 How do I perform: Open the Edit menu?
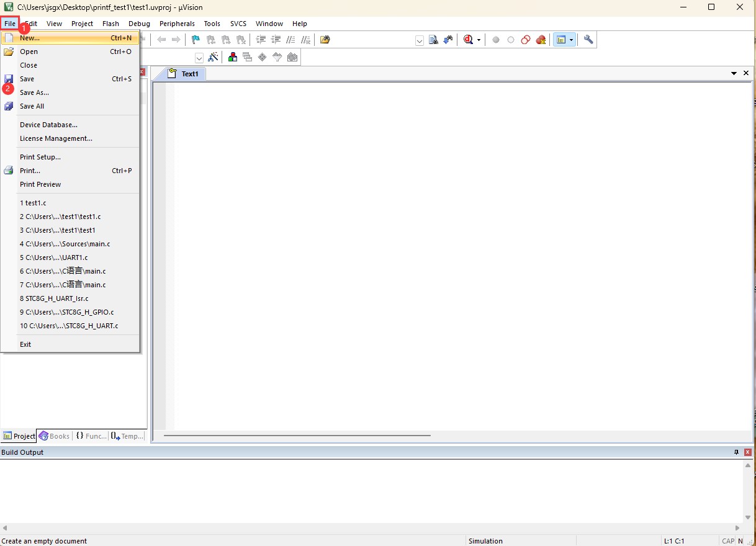(x=30, y=24)
